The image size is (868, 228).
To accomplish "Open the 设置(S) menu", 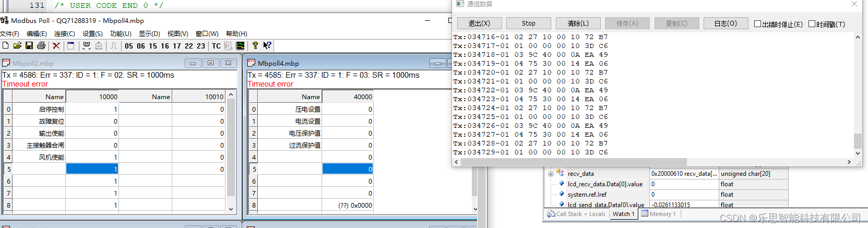I will pyautogui.click(x=93, y=34).
